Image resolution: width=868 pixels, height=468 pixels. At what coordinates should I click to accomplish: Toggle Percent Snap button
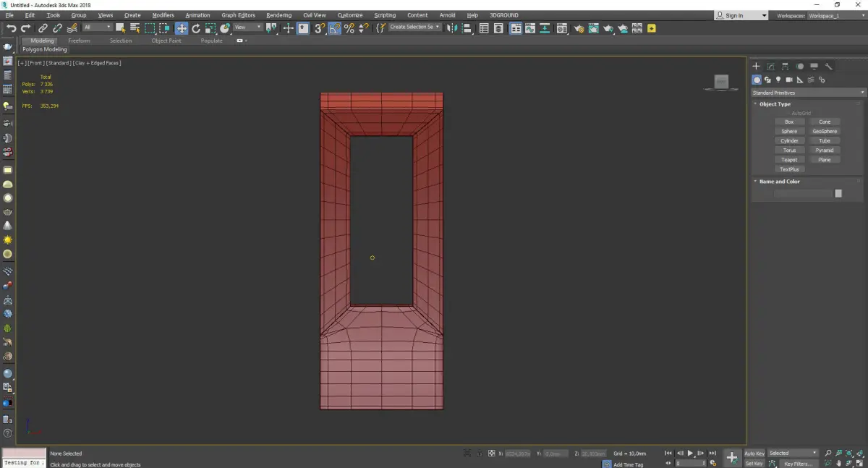click(x=349, y=28)
